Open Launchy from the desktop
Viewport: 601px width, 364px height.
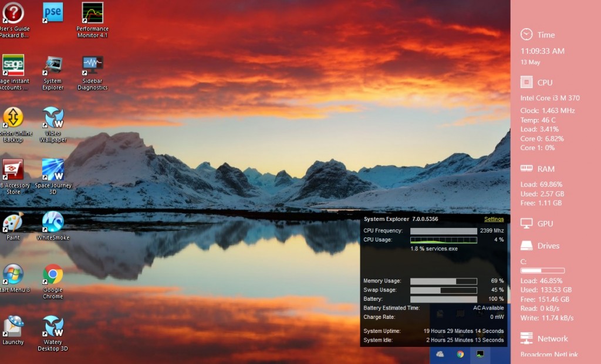pyautogui.click(x=13, y=325)
